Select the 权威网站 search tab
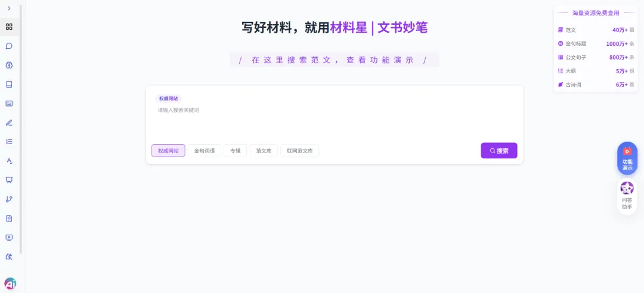This screenshot has height=293, width=644. click(168, 151)
